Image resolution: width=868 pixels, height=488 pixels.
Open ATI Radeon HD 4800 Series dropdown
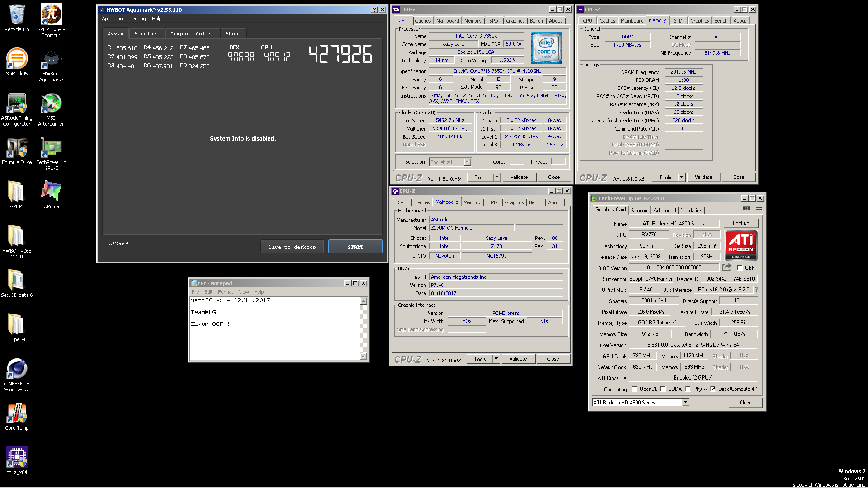(685, 402)
